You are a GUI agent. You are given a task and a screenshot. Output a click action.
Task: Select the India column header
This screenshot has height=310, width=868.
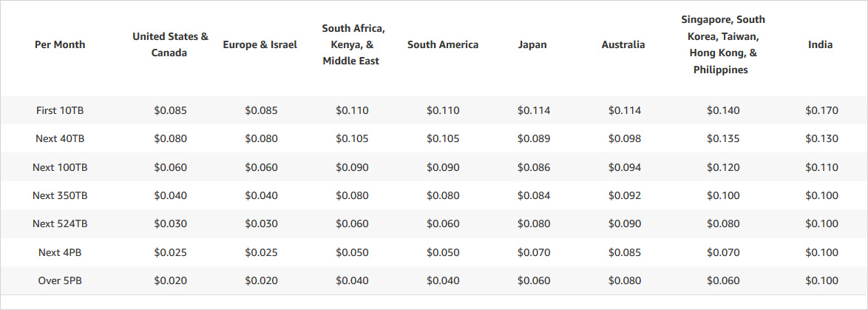pos(821,44)
